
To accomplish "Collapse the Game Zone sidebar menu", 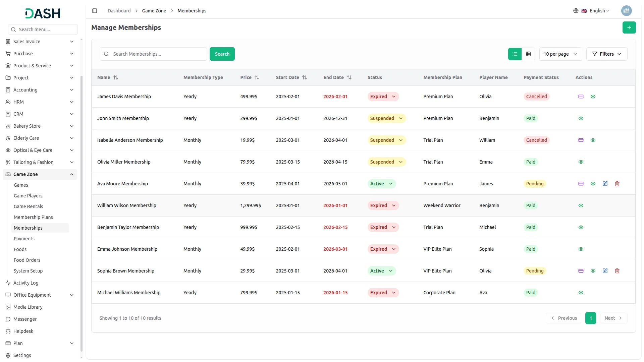I will point(40,174).
